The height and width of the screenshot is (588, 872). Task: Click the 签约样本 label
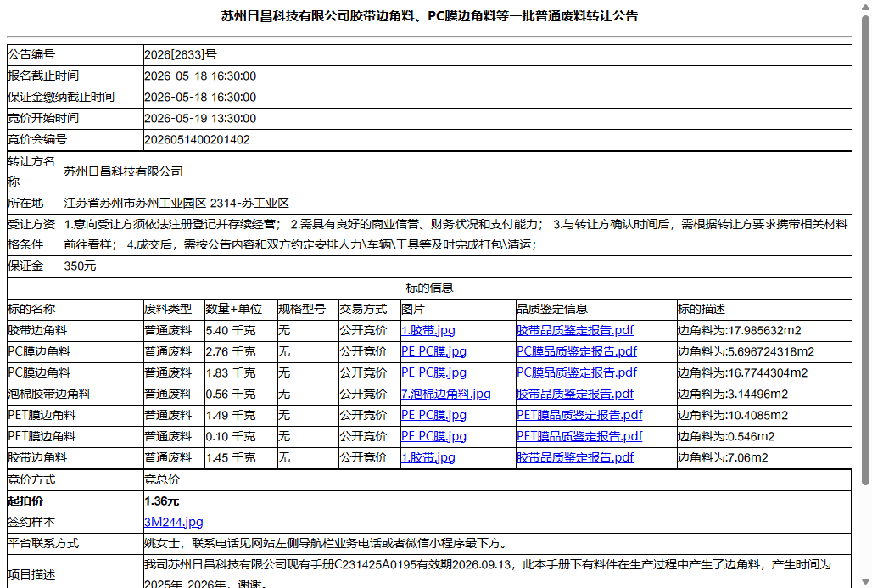click(31, 522)
